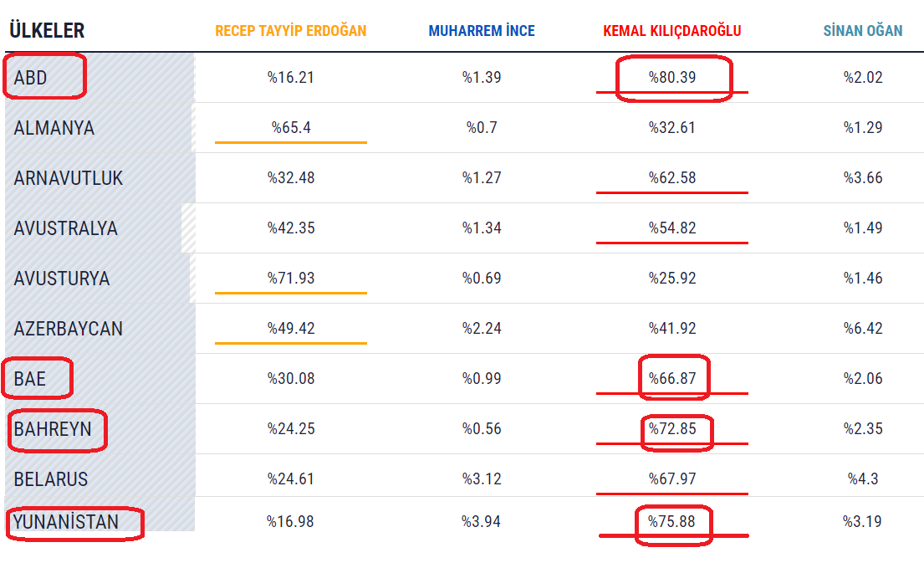
Task: Select the Kemal Kılıçdaroğlu column header
Action: click(x=671, y=31)
